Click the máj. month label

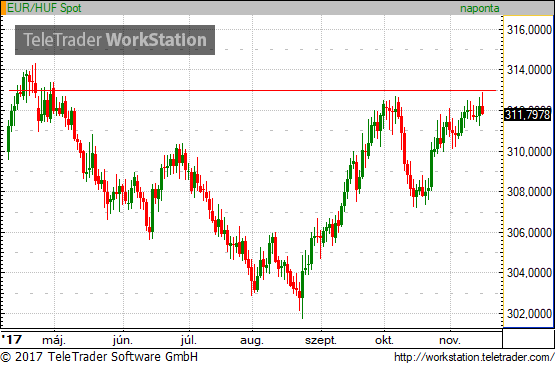coord(54,341)
